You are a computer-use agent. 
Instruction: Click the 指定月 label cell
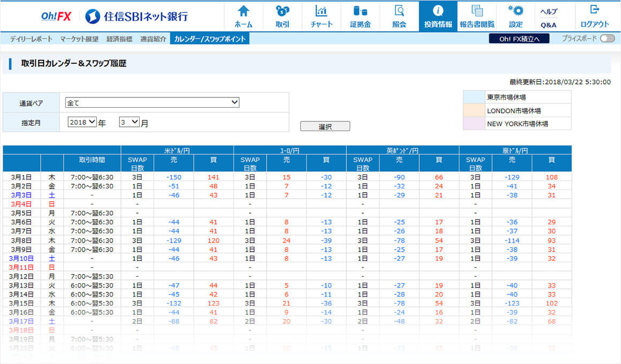coord(31,123)
